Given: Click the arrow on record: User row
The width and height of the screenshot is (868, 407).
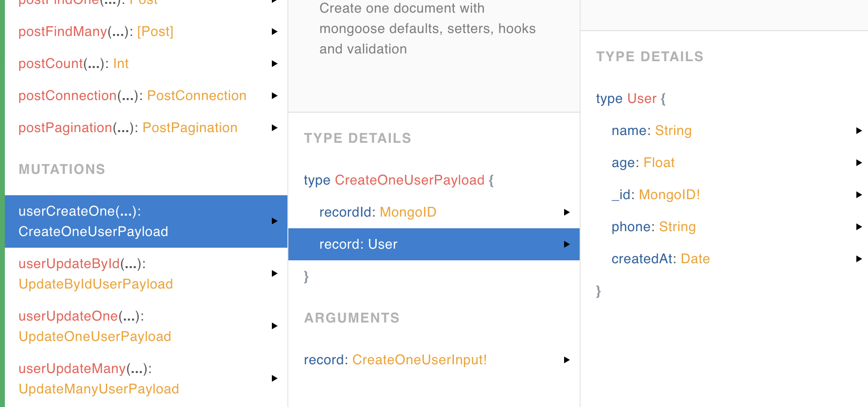Looking at the screenshot, I should 567,244.
